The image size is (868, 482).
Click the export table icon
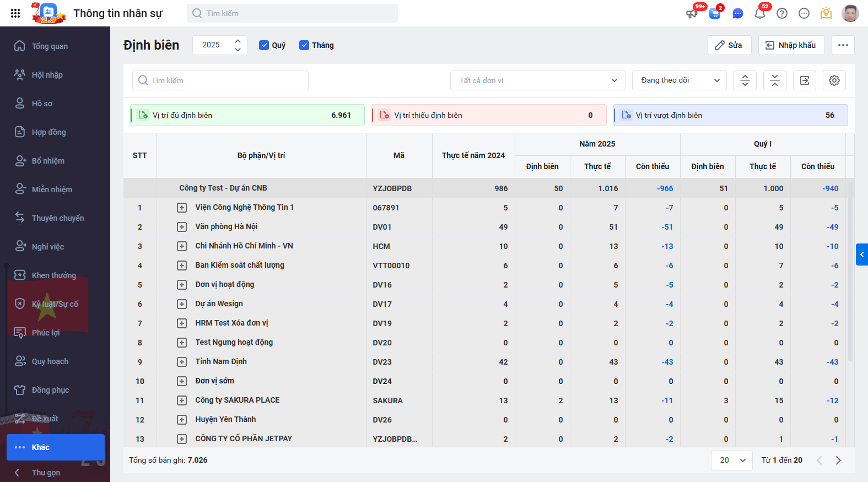point(804,80)
